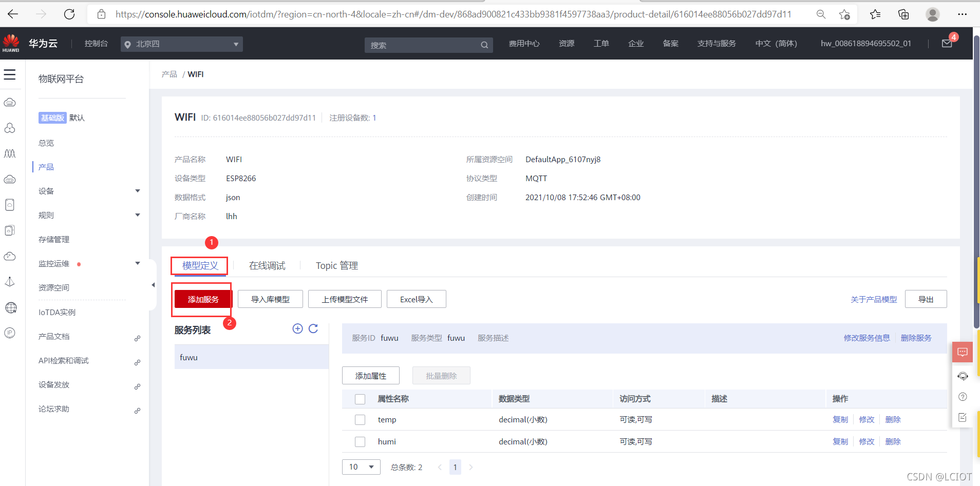Open external link icon next to 产品文档
Viewport: 980px width, 486px height.
137,338
